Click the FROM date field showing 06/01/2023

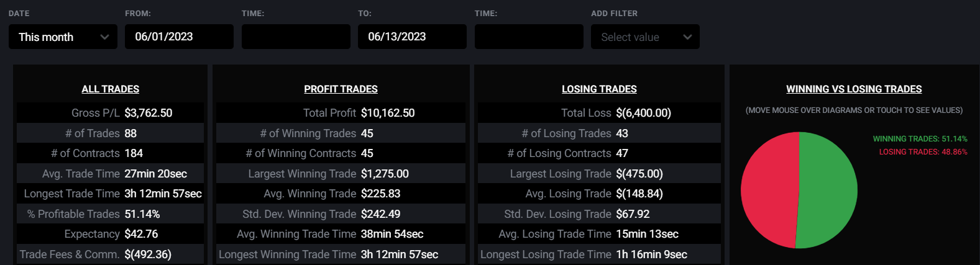(x=179, y=37)
